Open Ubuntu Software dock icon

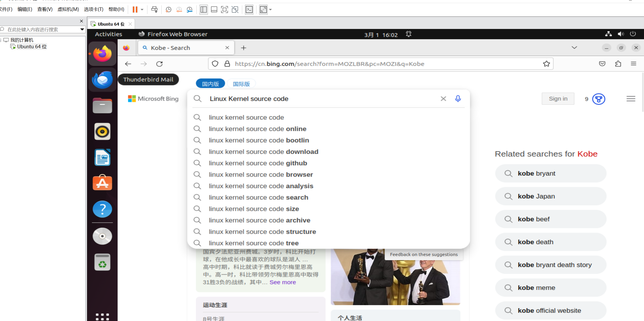pyautogui.click(x=102, y=183)
